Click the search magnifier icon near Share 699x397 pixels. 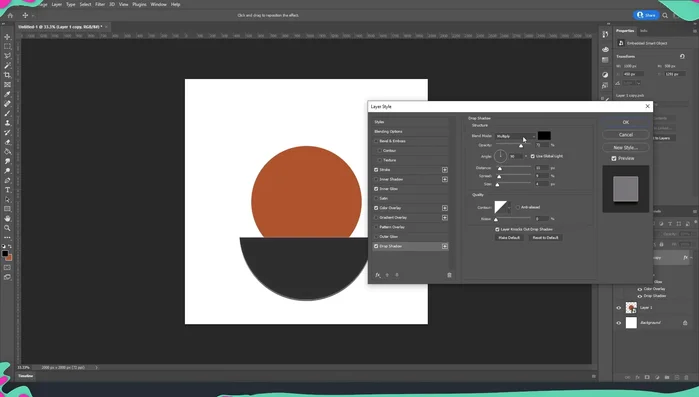[665, 15]
